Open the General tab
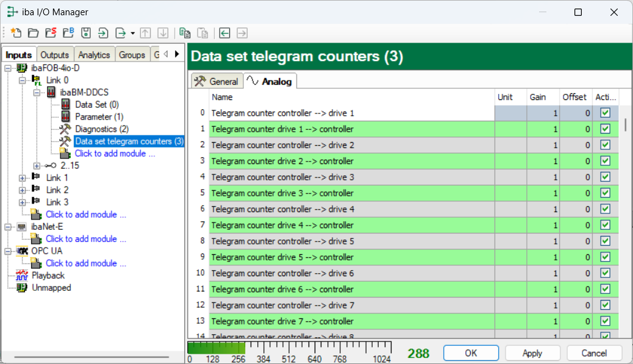The width and height of the screenshot is (633, 364). (216, 81)
